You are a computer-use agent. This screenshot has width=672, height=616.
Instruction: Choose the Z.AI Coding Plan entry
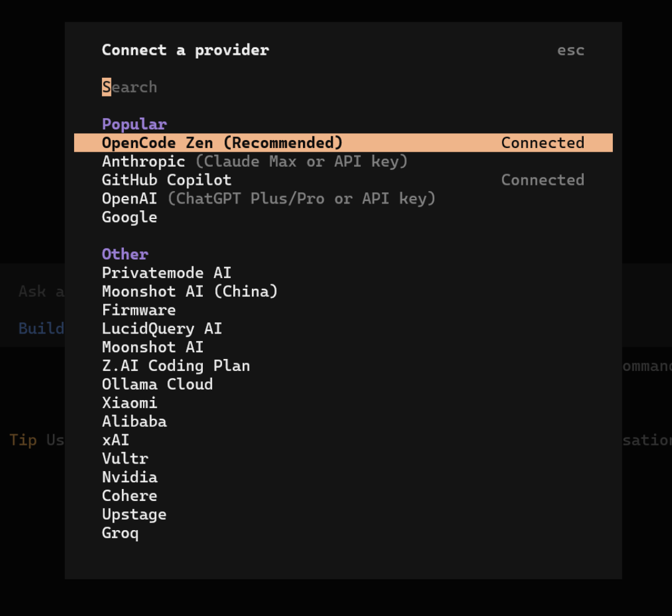pyautogui.click(x=176, y=366)
